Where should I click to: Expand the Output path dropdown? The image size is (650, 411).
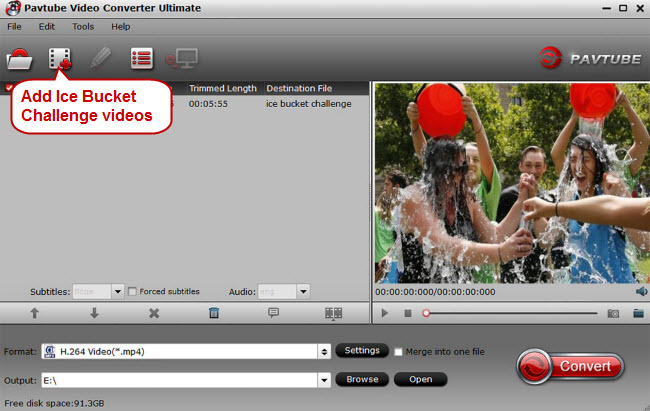[324, 380]
